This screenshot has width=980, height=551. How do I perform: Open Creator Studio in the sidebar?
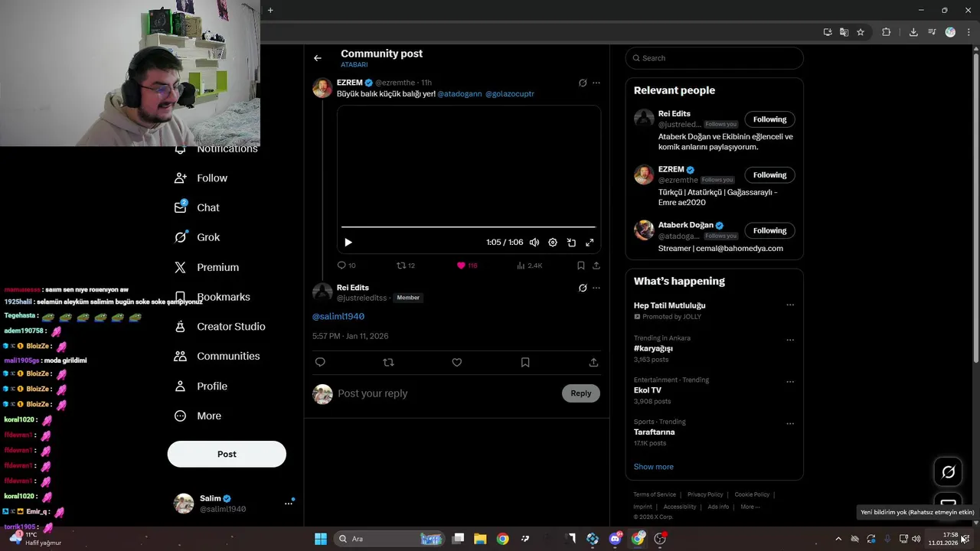coord(220,327)
